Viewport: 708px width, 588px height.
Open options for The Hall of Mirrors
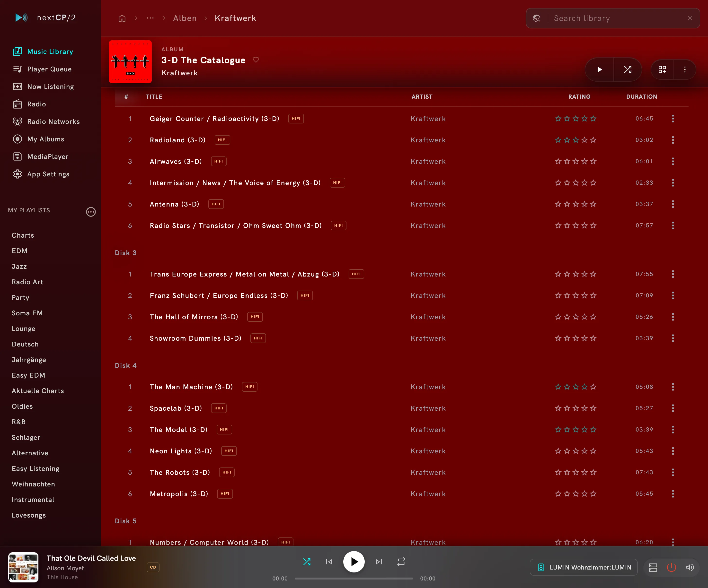click(673, 317)
